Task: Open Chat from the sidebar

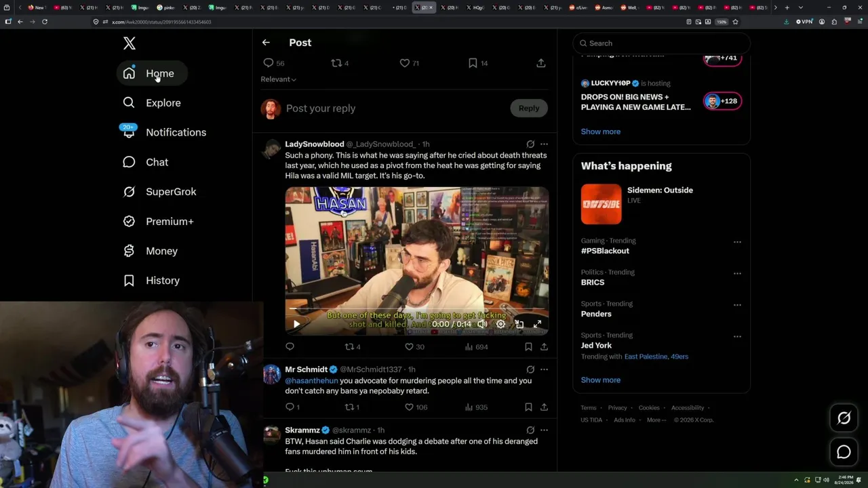Action: click(146, 162)
